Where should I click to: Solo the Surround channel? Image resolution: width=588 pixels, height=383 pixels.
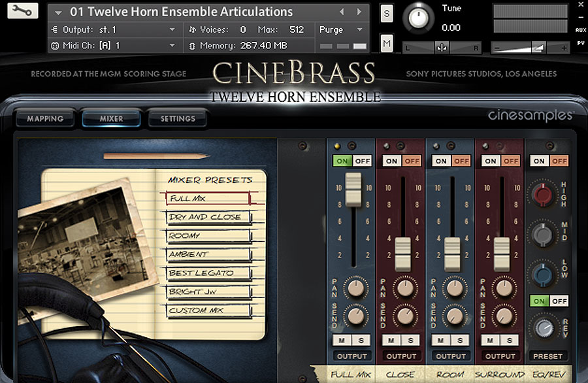[510, 341]
